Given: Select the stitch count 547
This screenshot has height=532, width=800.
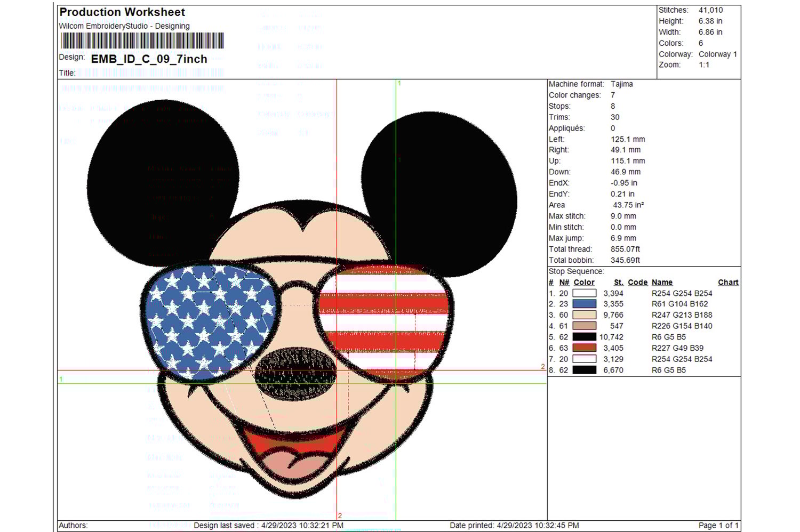Looking at the screenshot, I should click(x=617, y=326).
